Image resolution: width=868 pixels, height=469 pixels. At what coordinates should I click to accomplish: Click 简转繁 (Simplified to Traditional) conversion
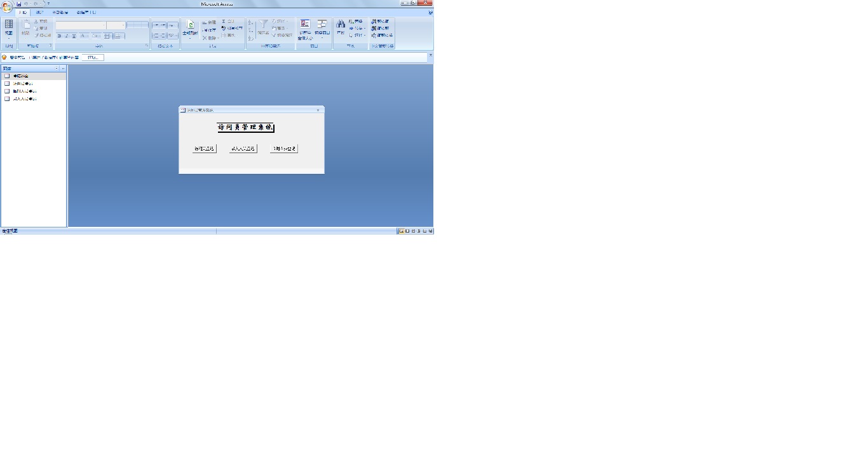(x=380, y=29)
